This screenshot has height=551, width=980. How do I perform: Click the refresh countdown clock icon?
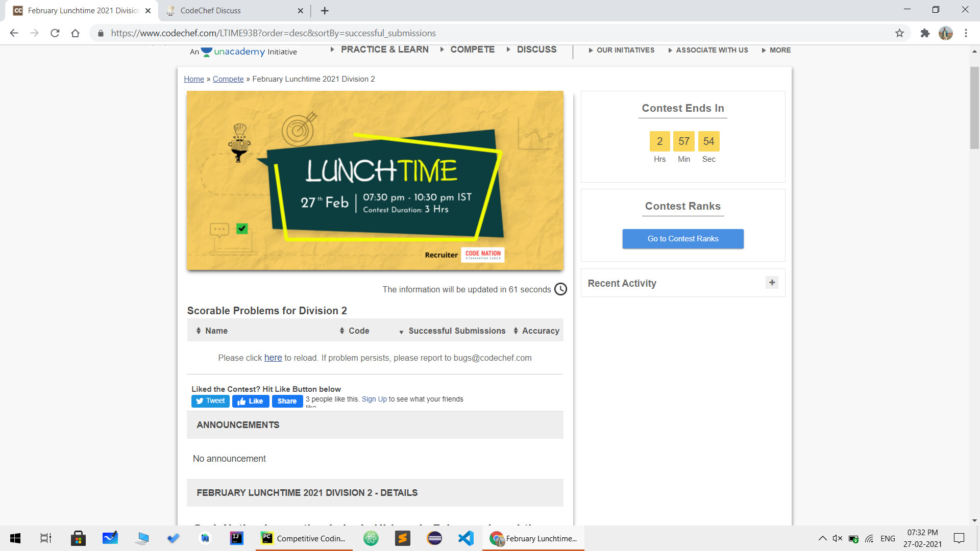click(560, 289)
